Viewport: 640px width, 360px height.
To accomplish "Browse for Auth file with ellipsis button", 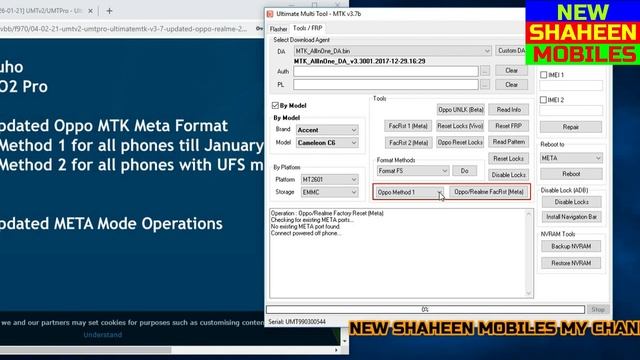I will click(x=484, y=71).
